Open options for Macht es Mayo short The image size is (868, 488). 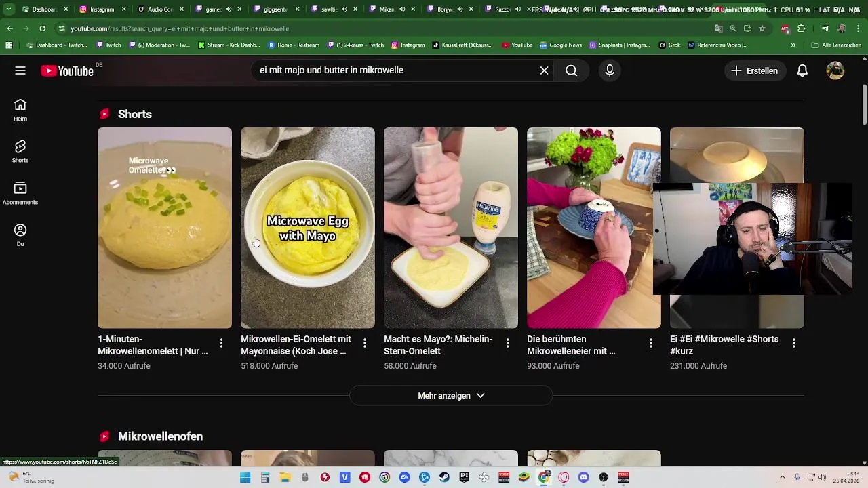(x=507, y=344)
